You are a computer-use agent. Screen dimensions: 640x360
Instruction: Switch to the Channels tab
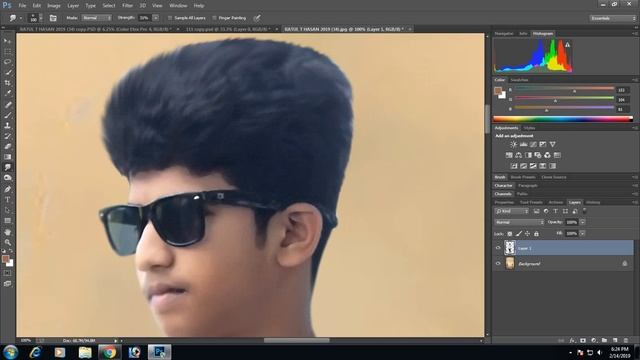click(503, 194)
